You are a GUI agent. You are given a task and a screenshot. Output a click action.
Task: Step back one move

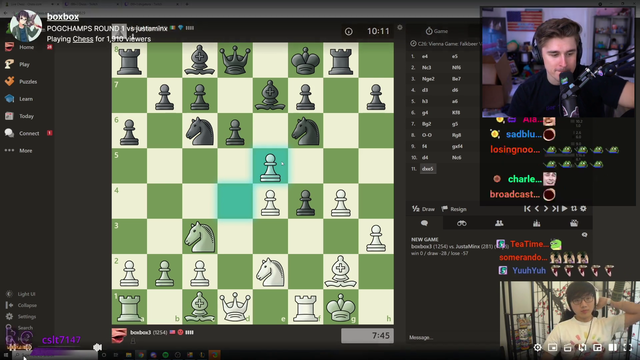pos(536,209)
